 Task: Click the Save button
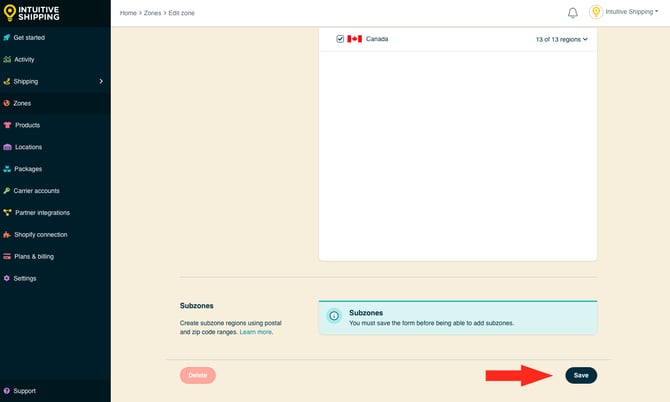tap(581, 375)
